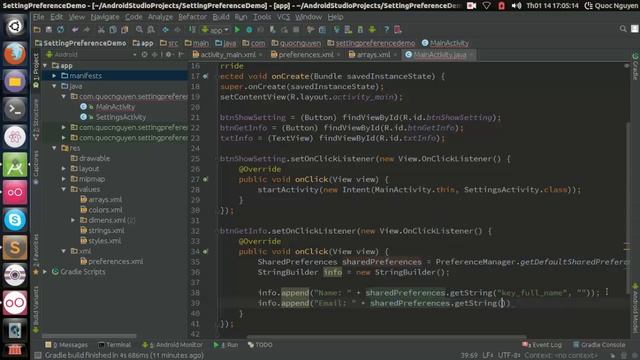The width and height of the screenshot is (640, 360).
Task: Expand the manifests folder
Action: (x=54, y=76)
